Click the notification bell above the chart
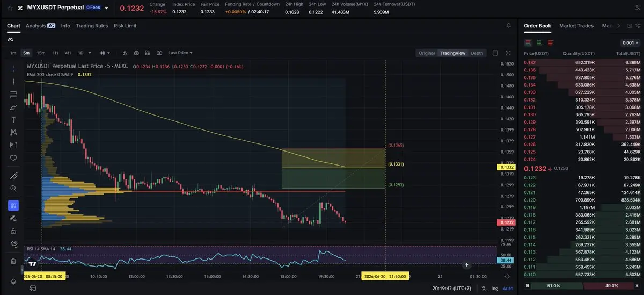 [x=508, y=25]
